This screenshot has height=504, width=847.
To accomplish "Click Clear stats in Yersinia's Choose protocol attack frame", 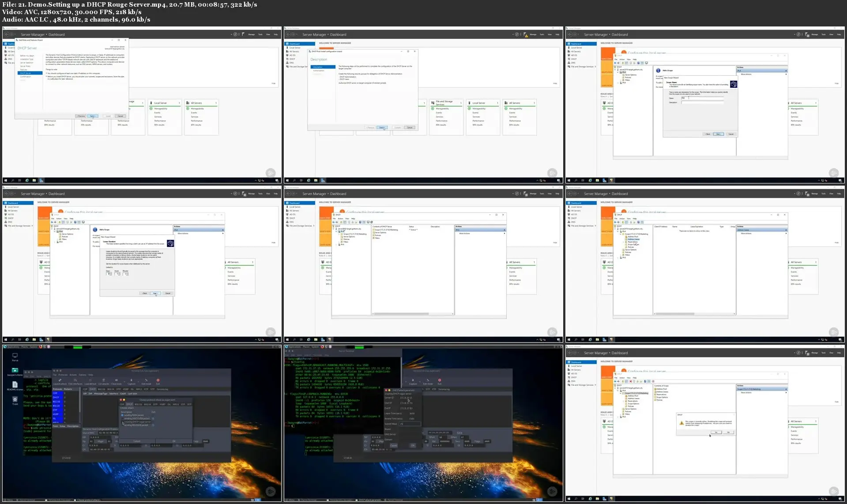I will pyautogui.click(x=116, y=381).
